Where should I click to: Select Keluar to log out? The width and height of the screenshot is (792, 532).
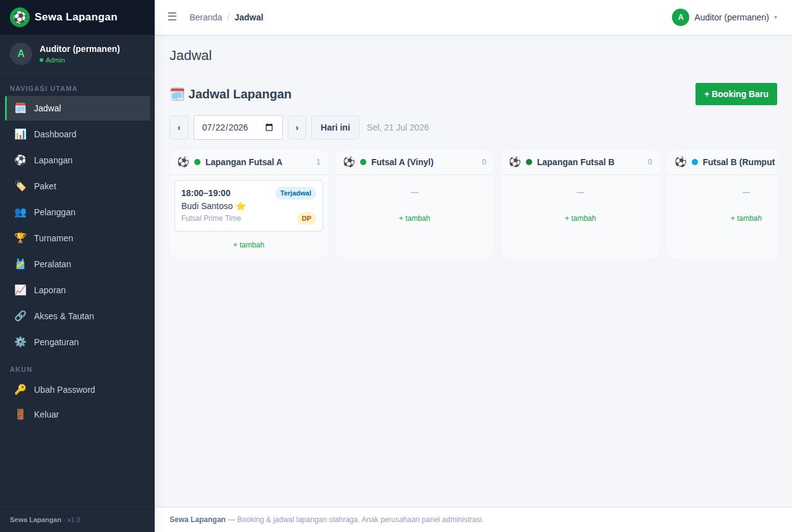pyautogui.click(x=77, y=414)
